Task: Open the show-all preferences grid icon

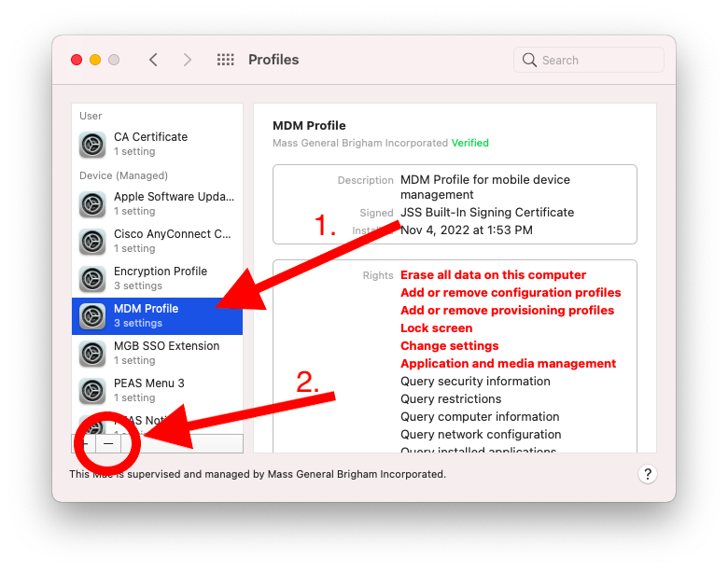Action: coord(226,60)
